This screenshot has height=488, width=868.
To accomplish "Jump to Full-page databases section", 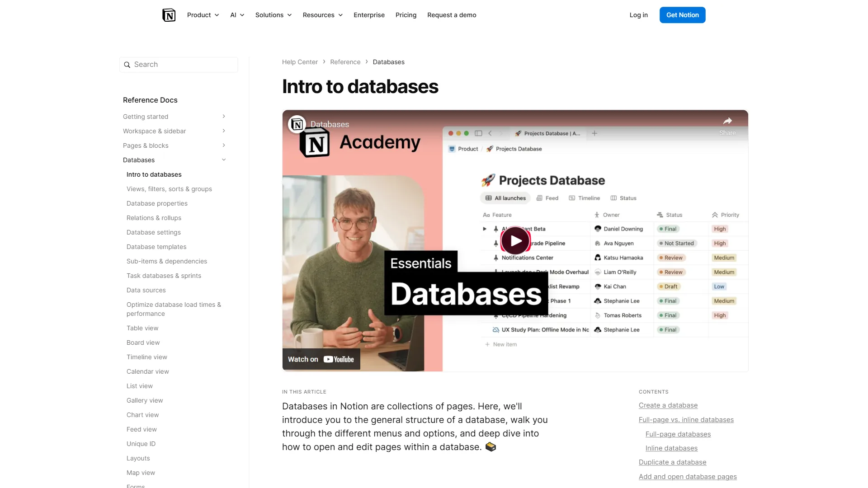I will coord(678,434).
